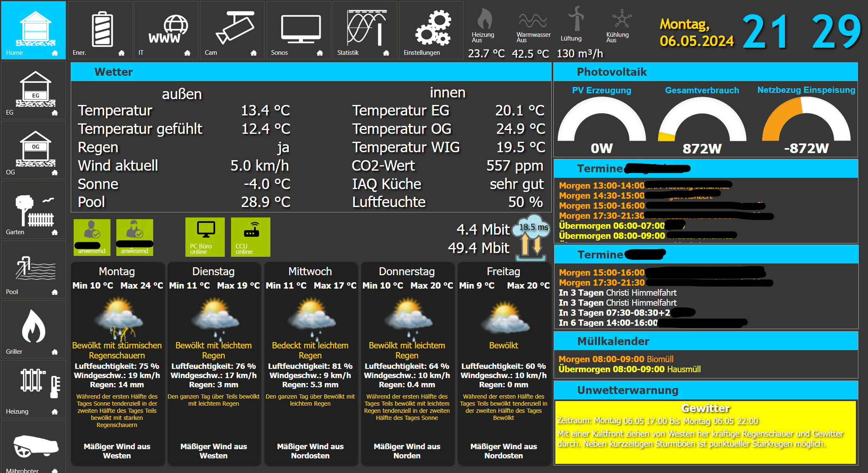Screen dimensions: 868x473
Task: Select the Kühlung snowflake status icon
Action: [x=621, y=19]
